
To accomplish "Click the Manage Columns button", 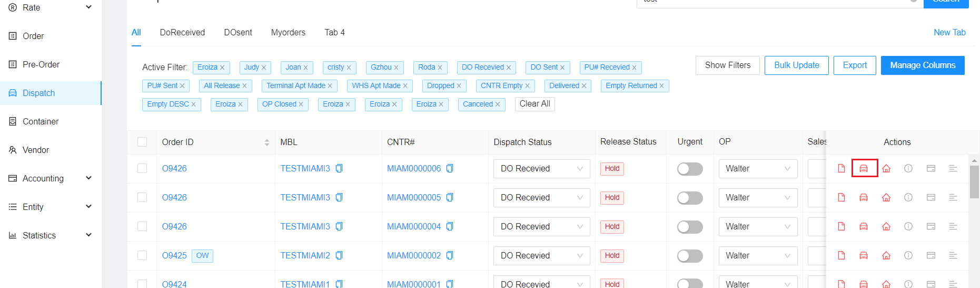I will (x=922, y=65).
